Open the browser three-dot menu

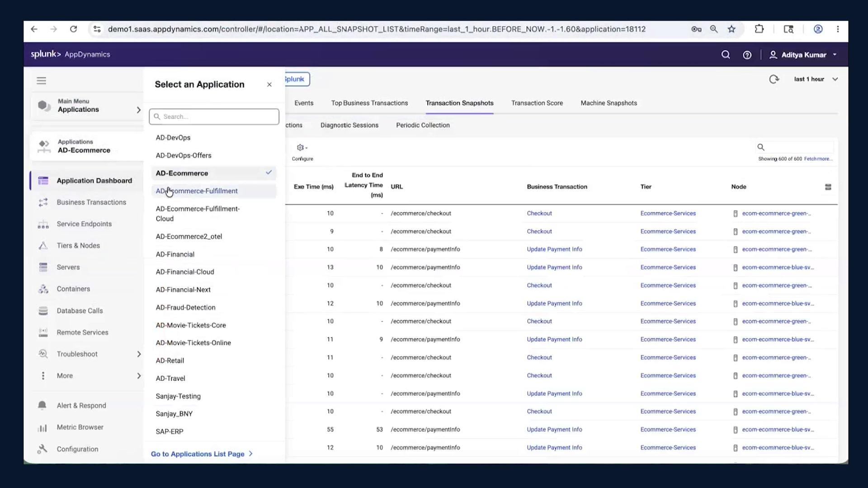tap(838, 29)
